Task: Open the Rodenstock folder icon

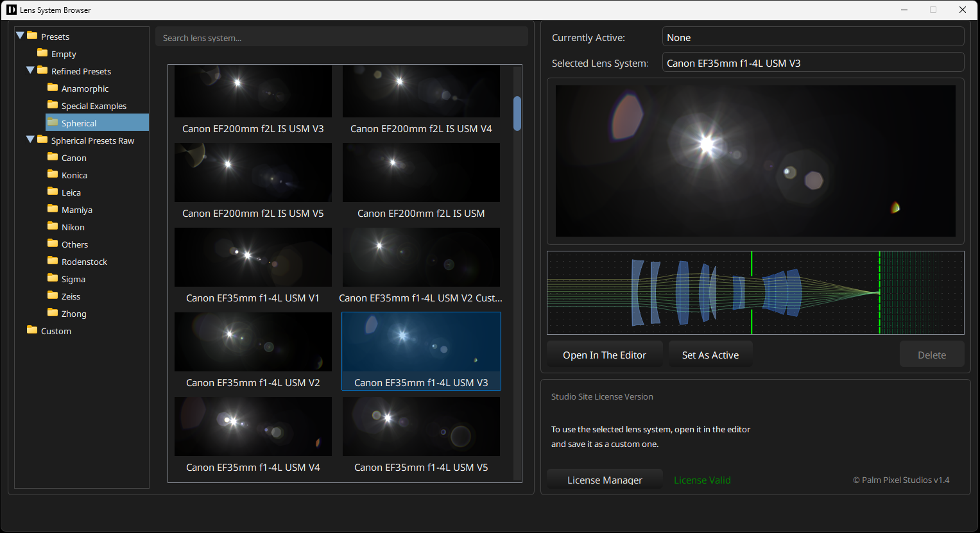Action: (54, 261)
